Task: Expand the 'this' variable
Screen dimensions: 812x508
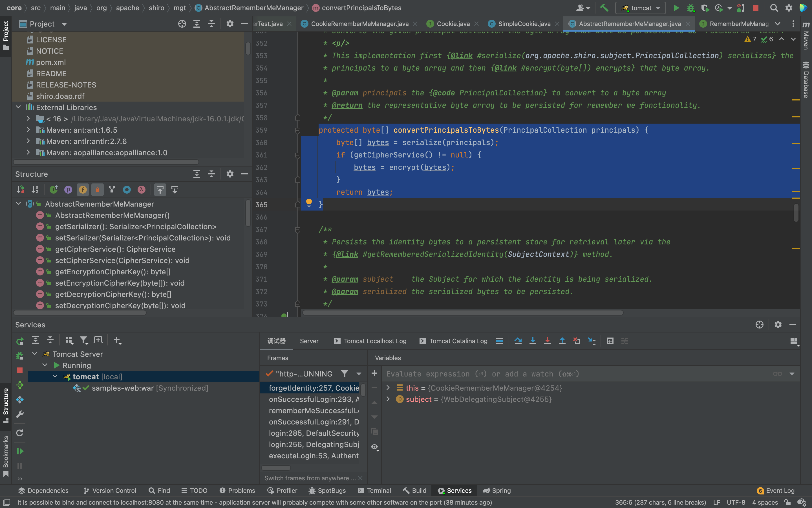Action: point(388,388)
